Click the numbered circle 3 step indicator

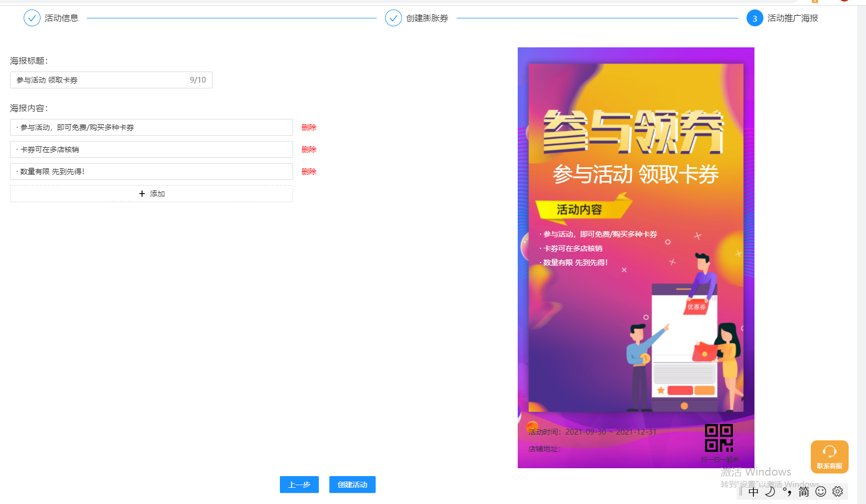[x=755, y=17]
